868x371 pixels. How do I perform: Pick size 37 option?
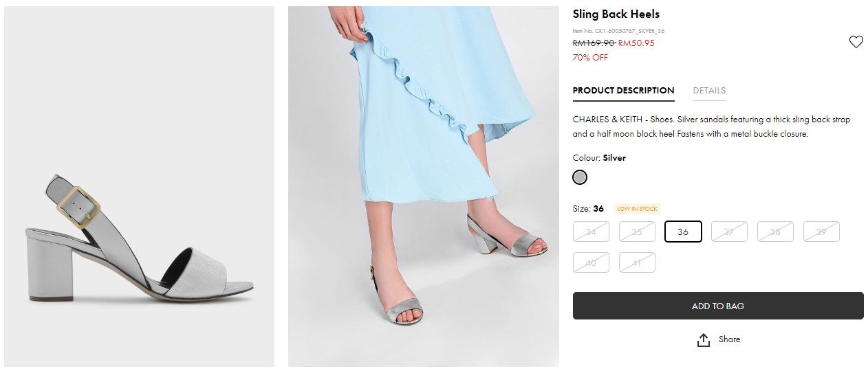(729, 232)
